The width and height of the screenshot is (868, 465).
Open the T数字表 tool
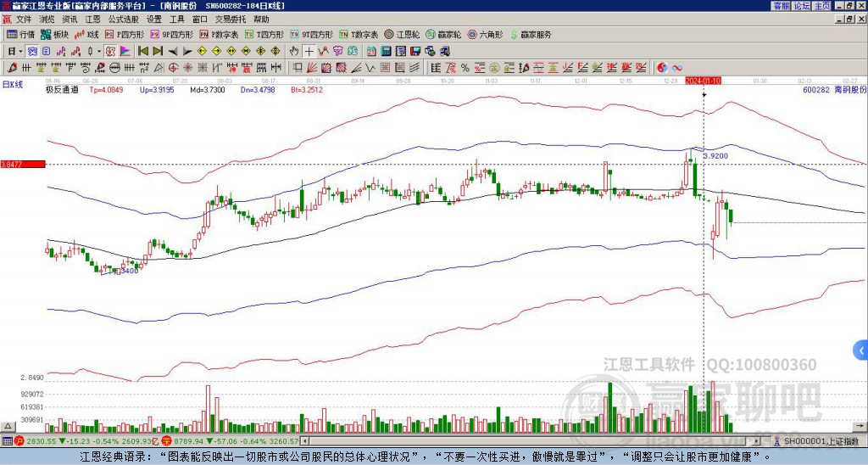click(x=359, y=34)
